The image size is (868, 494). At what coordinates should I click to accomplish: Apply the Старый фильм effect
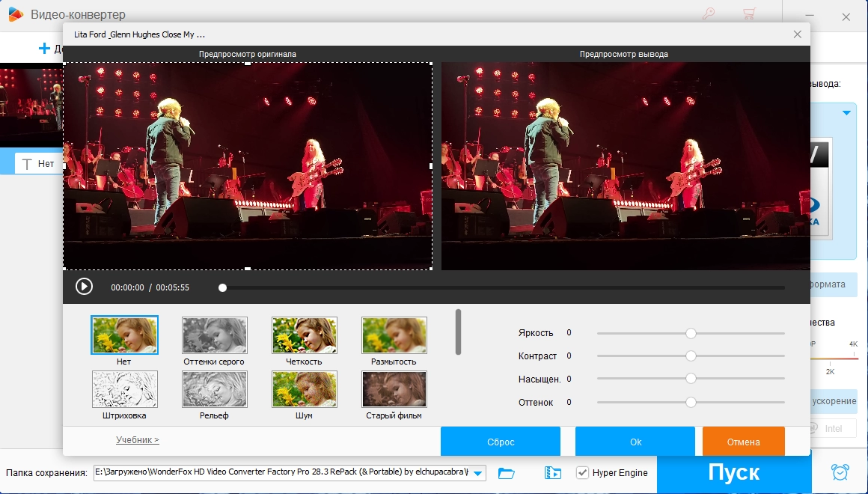[394, 388]
